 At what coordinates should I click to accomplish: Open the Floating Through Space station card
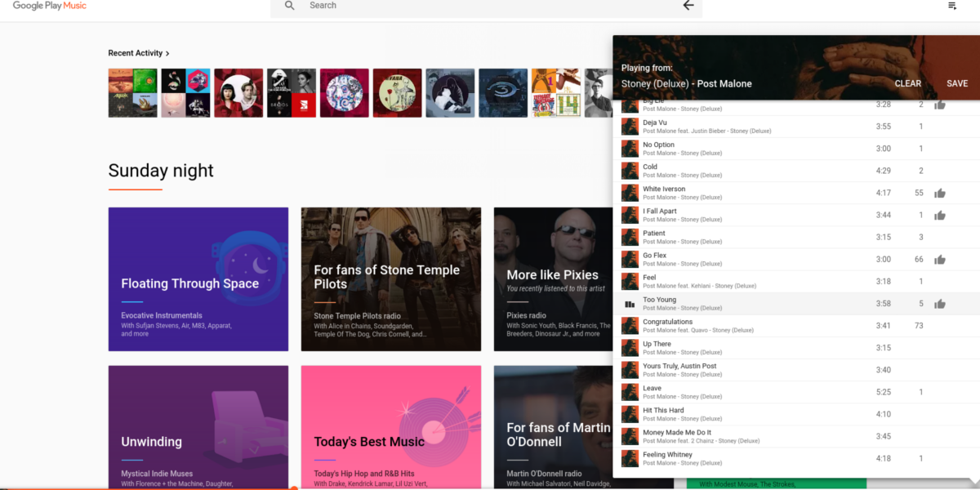[198, 279]
